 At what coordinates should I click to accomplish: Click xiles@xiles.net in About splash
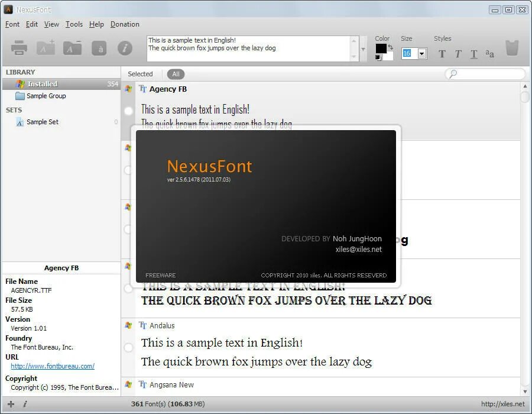[x=359, y=249]
